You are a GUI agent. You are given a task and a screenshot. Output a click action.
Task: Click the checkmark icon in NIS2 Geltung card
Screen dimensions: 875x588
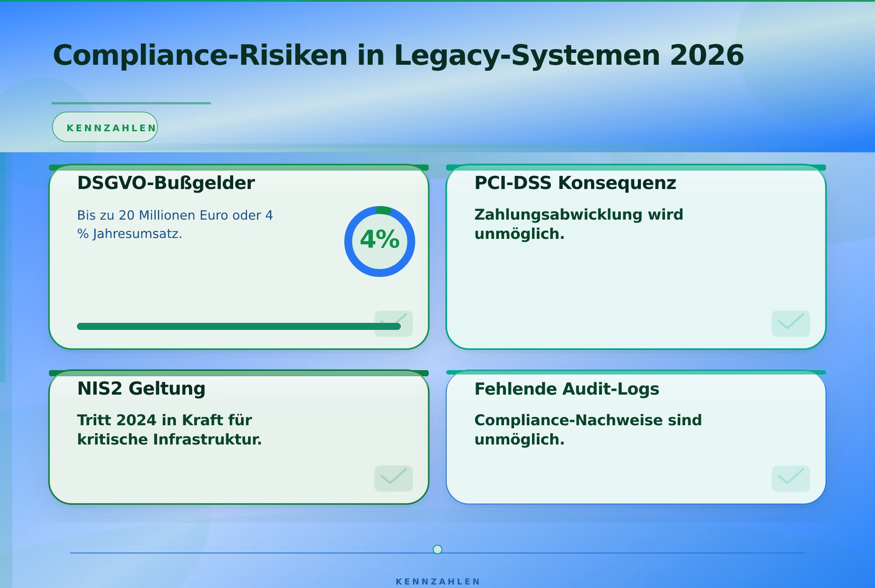pyautogui.click(x=394, y=479)
